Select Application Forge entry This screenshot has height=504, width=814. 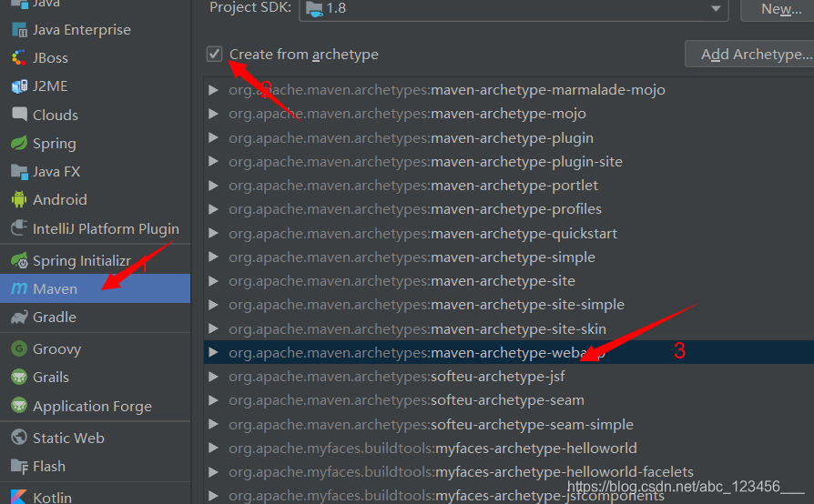[95, 406]
